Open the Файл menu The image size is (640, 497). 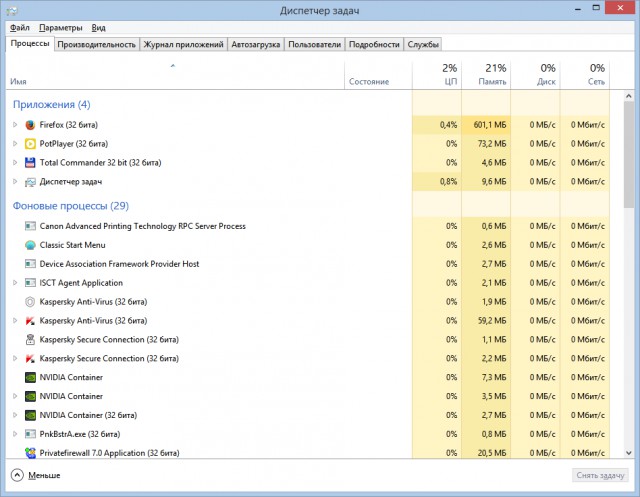[x=20, y=28]
